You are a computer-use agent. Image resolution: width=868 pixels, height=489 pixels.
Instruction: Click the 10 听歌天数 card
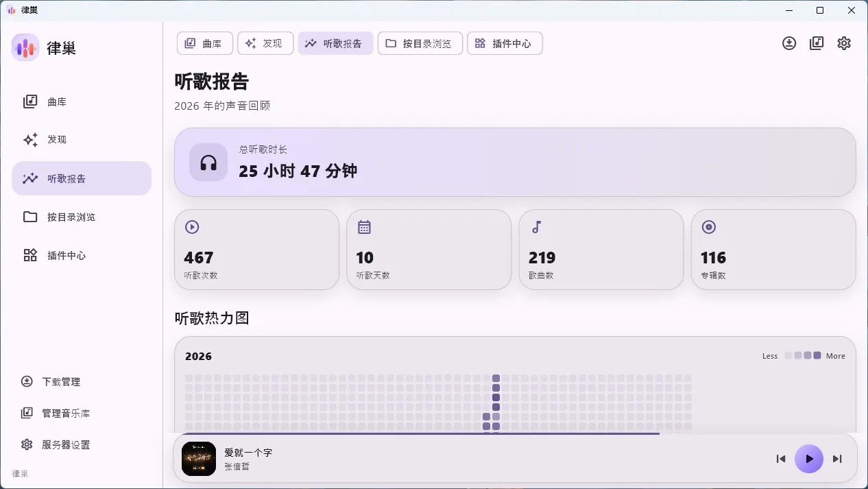(429, 250)
